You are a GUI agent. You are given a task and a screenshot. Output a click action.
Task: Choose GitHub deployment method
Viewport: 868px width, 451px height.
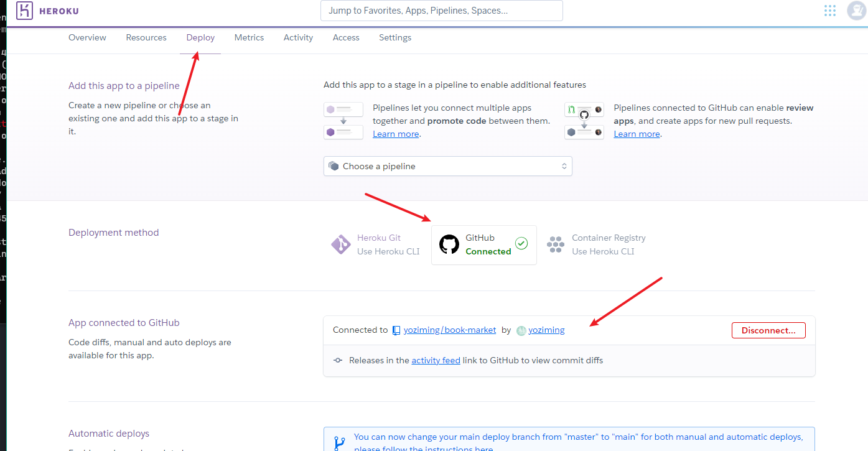[x=484, y=245]
